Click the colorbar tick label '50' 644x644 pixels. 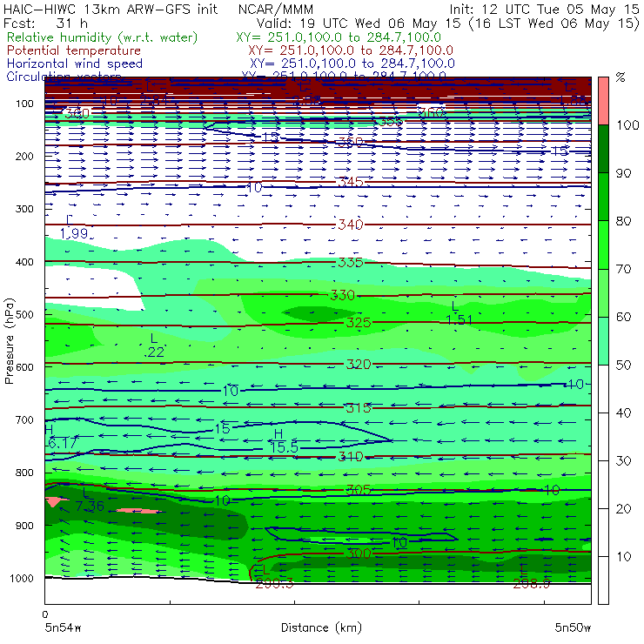pyautogui.click(x=623, y=365)
